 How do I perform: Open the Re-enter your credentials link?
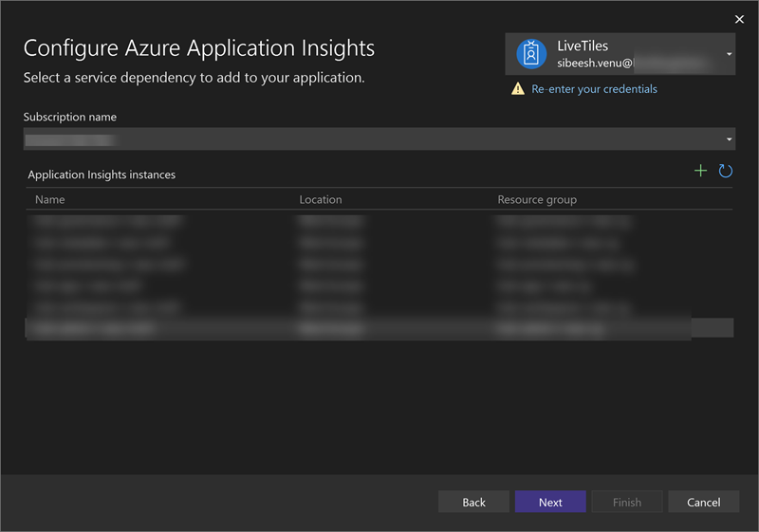point(594,89)
